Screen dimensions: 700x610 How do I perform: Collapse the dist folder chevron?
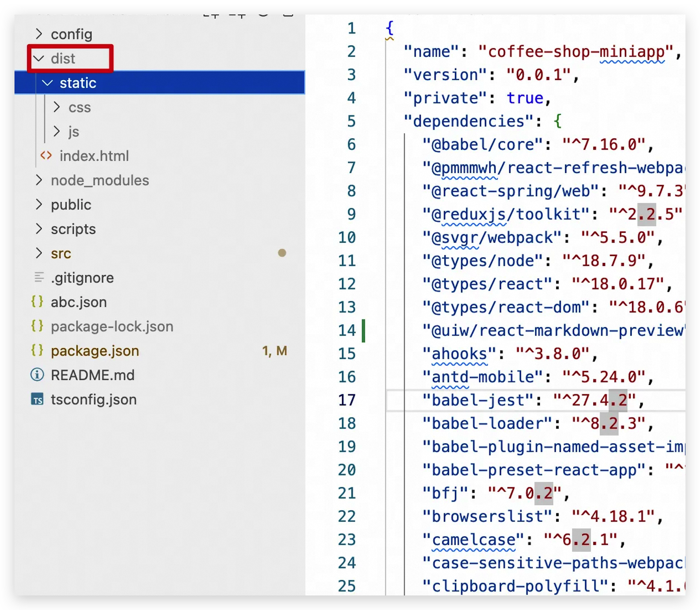coord(39,58)
